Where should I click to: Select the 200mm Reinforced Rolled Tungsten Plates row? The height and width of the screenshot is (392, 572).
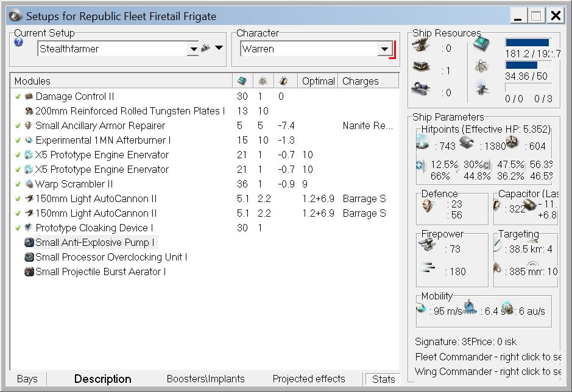(204, 111)
